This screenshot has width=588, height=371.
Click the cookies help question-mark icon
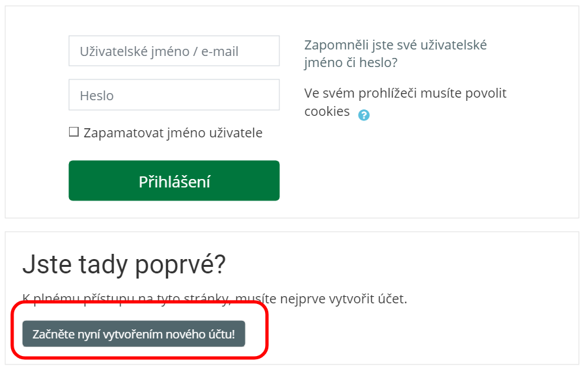tap(364, 115)
